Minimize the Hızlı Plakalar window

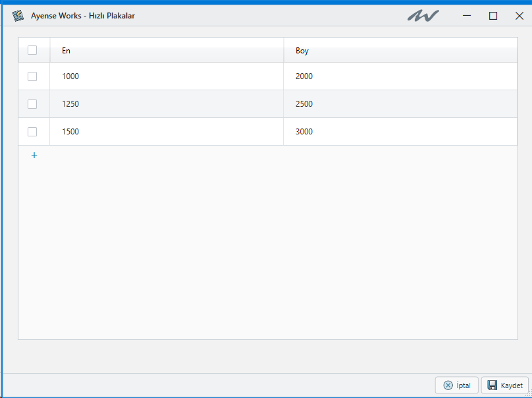pyautogui.click(x=467, y=16)
